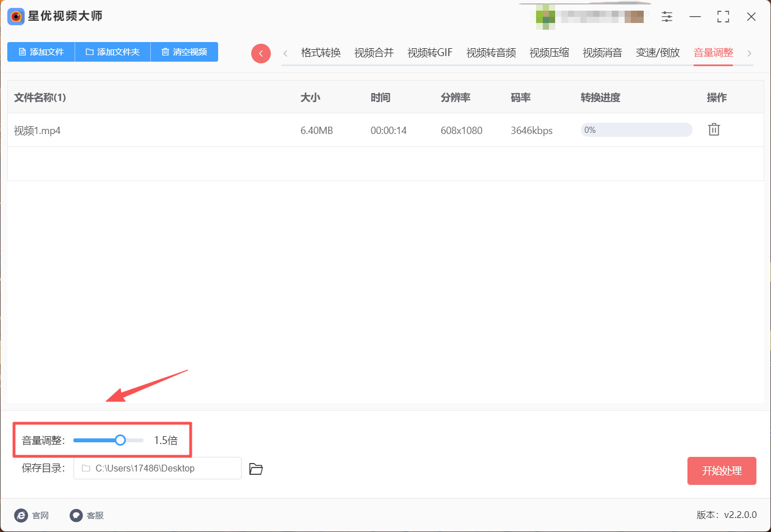This screenshot has height=532, width=771.
Task: Switch to 格式转换 tab
Action: point(321,53)
